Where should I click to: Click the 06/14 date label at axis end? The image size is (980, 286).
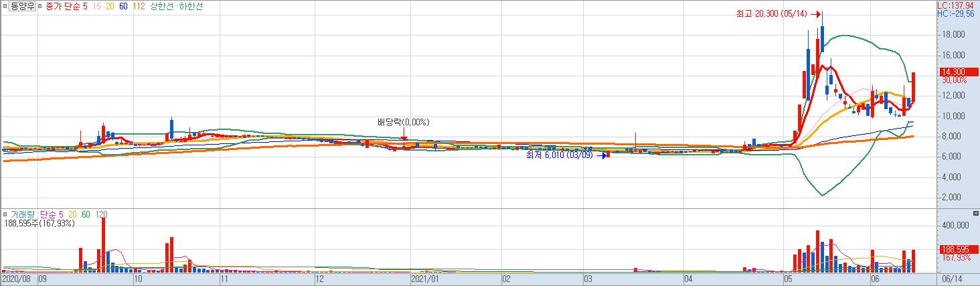(x=952, y=277)
